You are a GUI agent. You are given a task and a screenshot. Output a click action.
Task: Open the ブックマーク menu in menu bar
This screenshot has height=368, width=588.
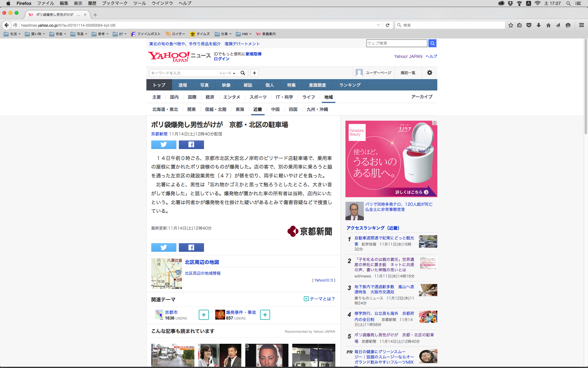point(115,3)
